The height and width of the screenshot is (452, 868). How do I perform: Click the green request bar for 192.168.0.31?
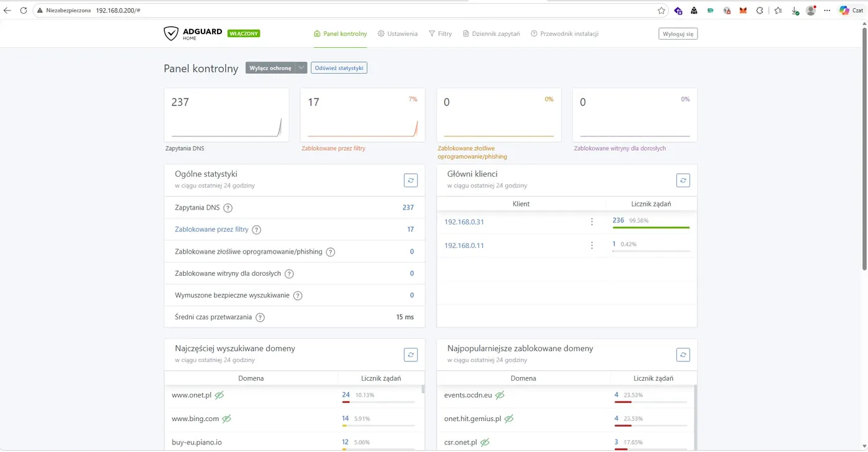[x=651, y=228]
